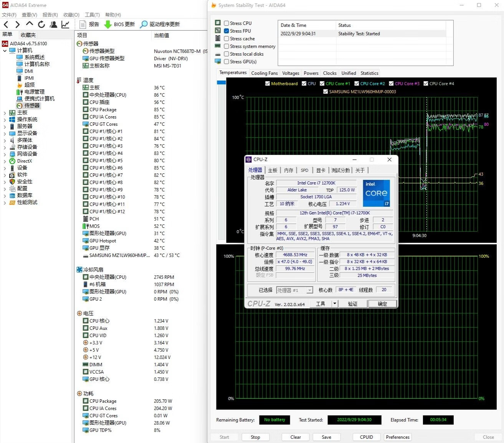Screen dimensions: 504x443
Task: Open the 工具(T) menu
Action: tap(92, 15)
